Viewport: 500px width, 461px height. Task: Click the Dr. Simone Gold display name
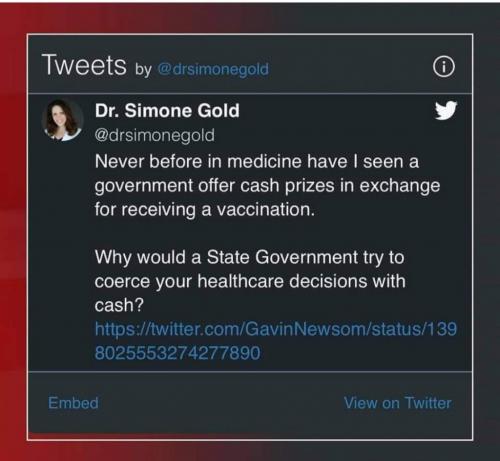click(x=167, y=110)
